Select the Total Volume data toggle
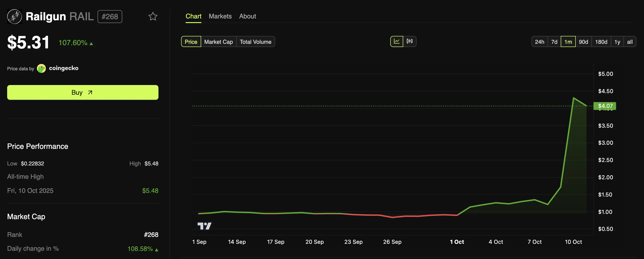Image resolution: width=644 pixels, height=259 pixels. click(255, 42)
